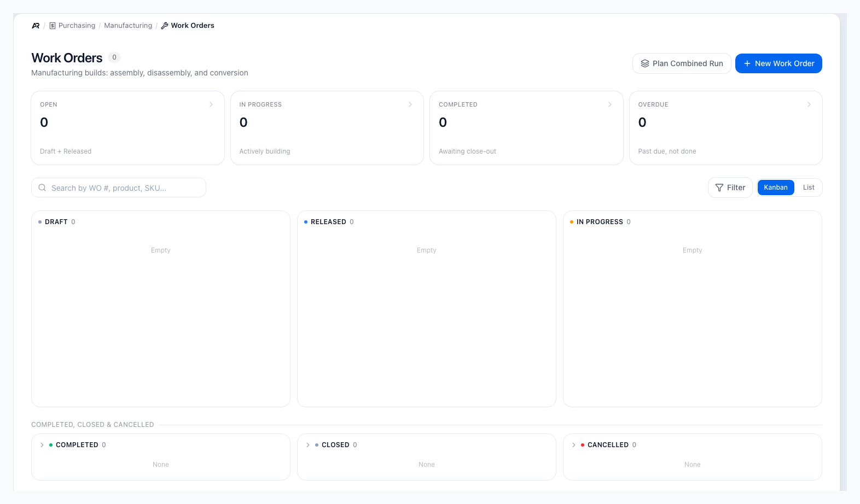The image size is (860, 504).
Task: Click the magnifier icon in the search box
Action: point(42,187)
